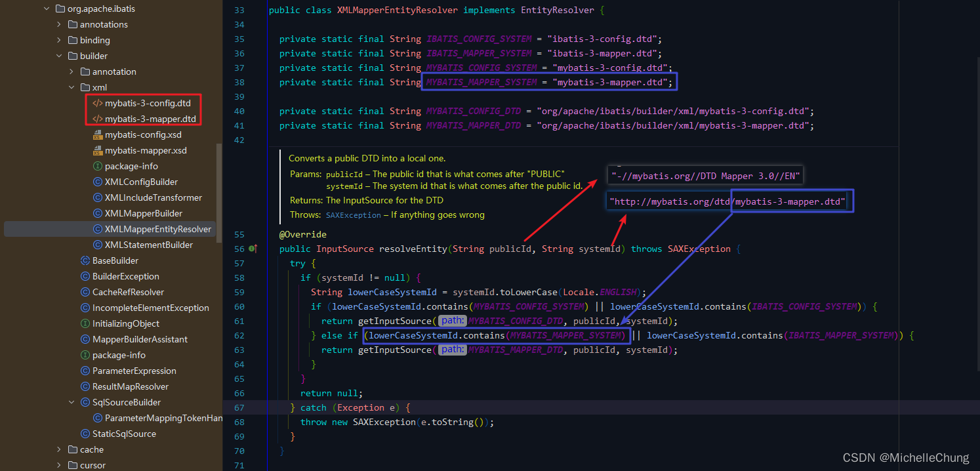Click MYBATIS_MAPPER_SYSTEM constant on line 38
This screenshot has width=980, height=471.
click(481, 82)
